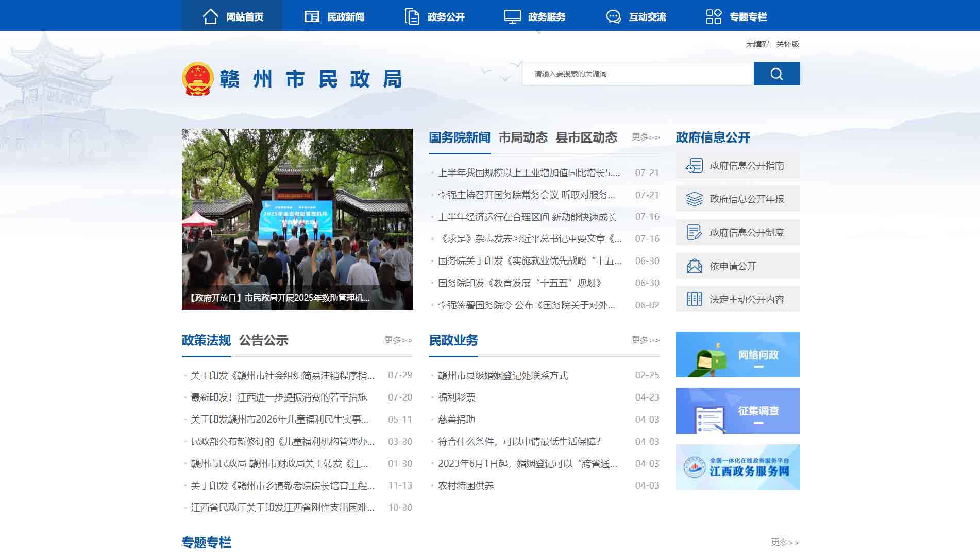Focus the keyword search input field
Viewport: 980px width, 556px height.
[x=638, y=74]
